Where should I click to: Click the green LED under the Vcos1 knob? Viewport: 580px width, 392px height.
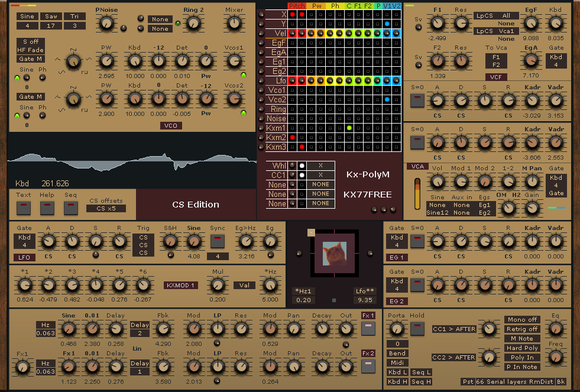point(244,76)
